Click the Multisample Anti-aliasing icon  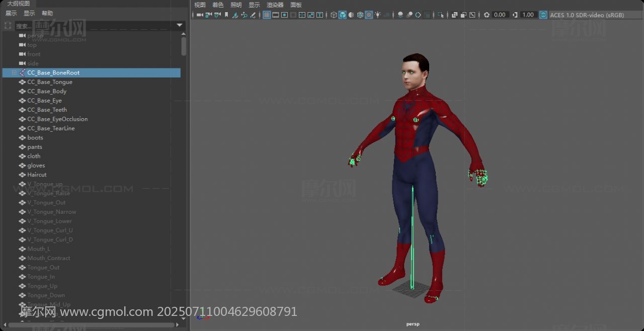tap(418, 15)
